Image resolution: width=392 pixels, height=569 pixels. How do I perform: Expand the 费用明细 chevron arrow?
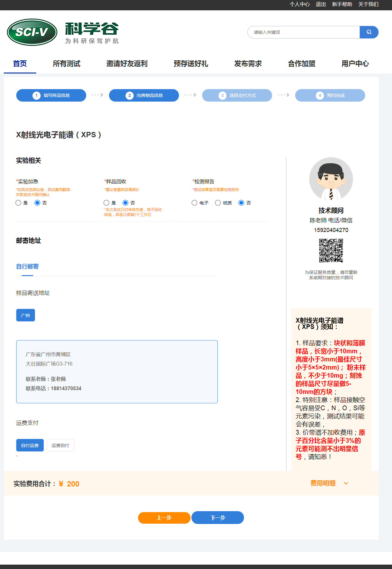[x=346, y=483]
